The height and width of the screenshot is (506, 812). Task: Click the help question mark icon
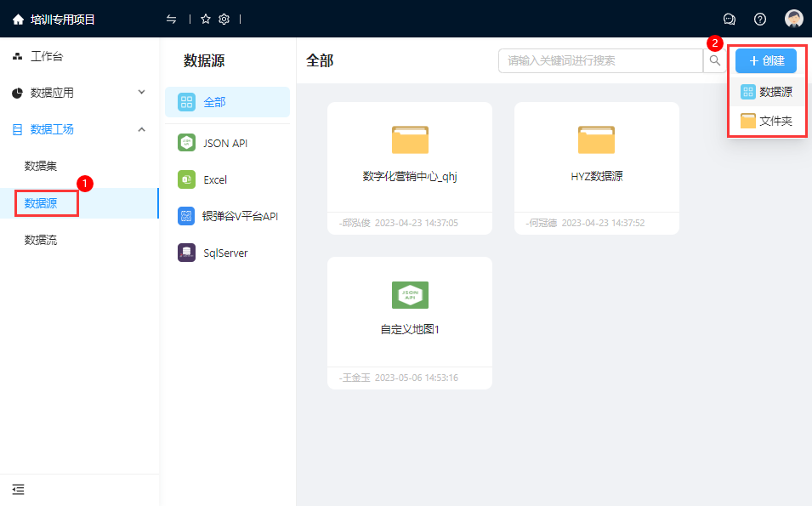coord(760,20)
